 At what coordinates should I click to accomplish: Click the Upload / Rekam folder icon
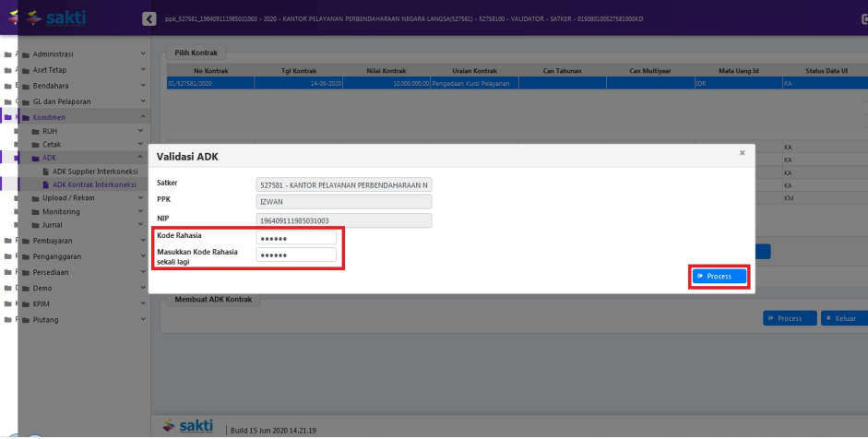pyautogui.click(x=36, y=197)
